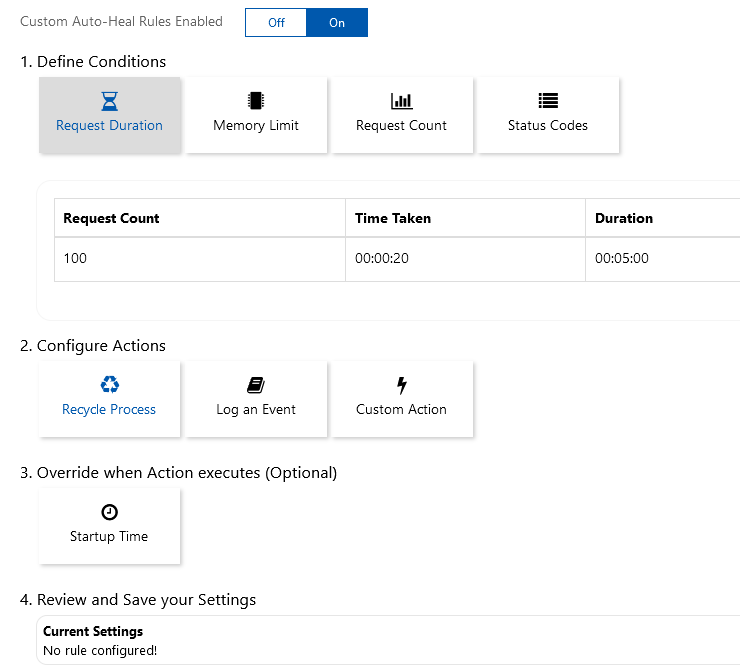Choose the Request Count bar chart icon

[401, 101]
